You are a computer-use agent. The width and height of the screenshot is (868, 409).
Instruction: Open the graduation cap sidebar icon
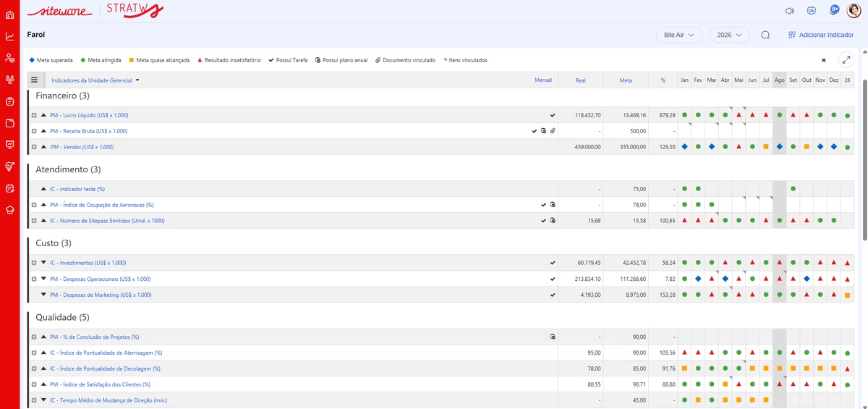coord(9,210)
